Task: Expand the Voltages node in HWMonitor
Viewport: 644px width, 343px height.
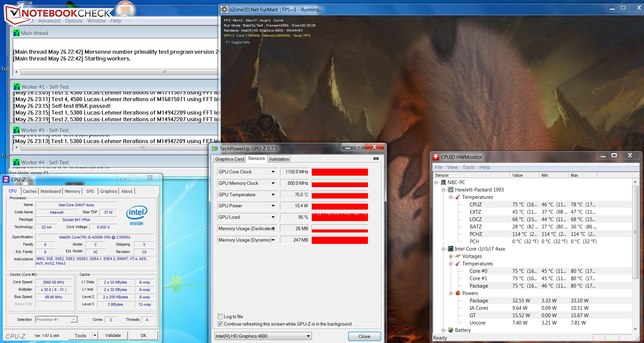Action: pos(451,256)
